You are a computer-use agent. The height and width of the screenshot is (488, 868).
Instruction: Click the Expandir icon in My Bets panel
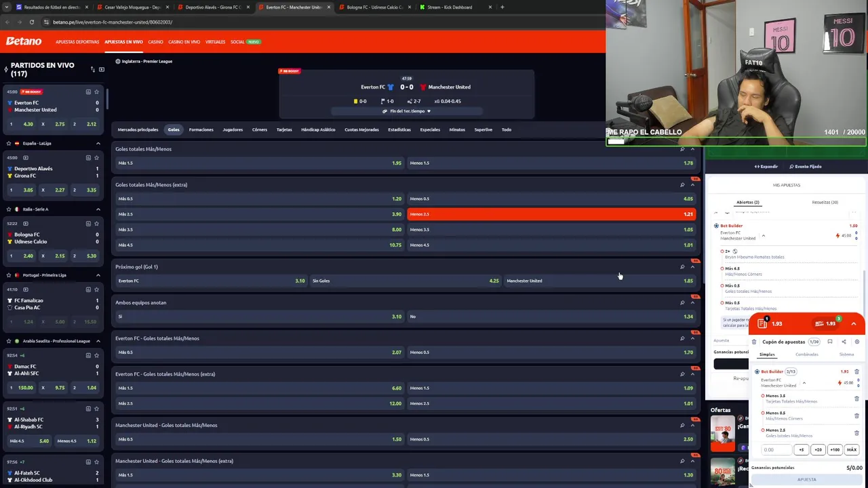[x=757, y=166]
